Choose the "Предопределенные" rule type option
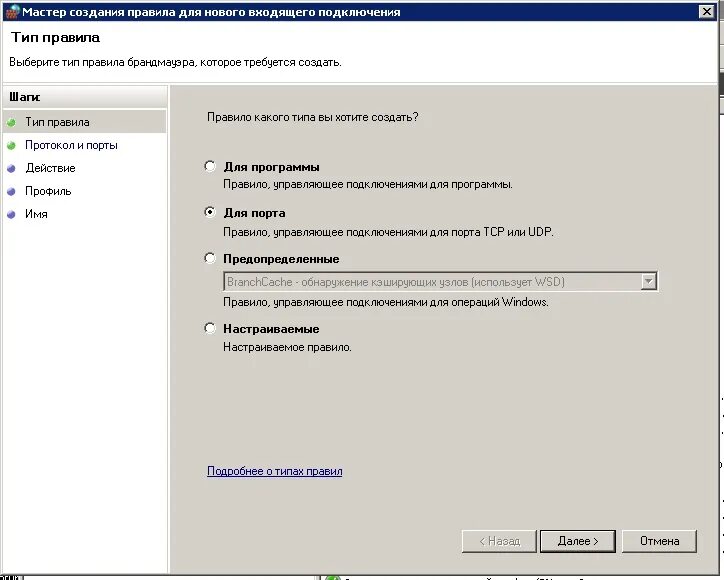724x580 pixels. 210,258
